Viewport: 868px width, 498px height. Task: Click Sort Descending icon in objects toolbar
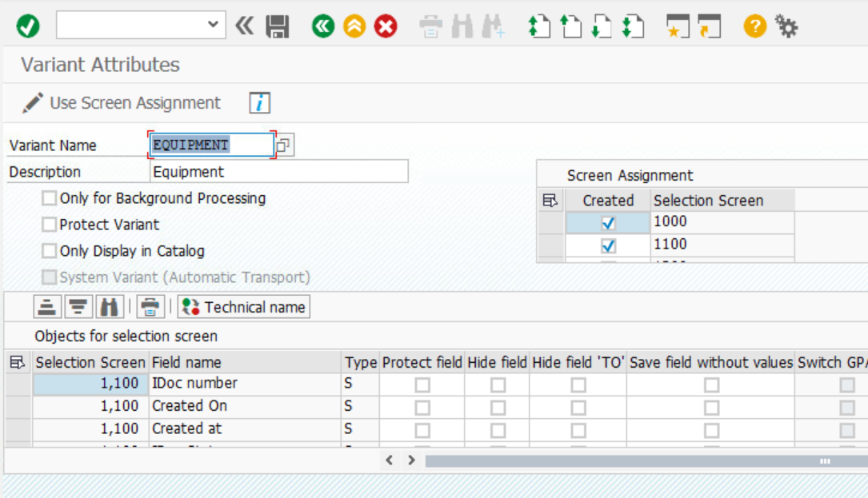[x=78, y=306]
